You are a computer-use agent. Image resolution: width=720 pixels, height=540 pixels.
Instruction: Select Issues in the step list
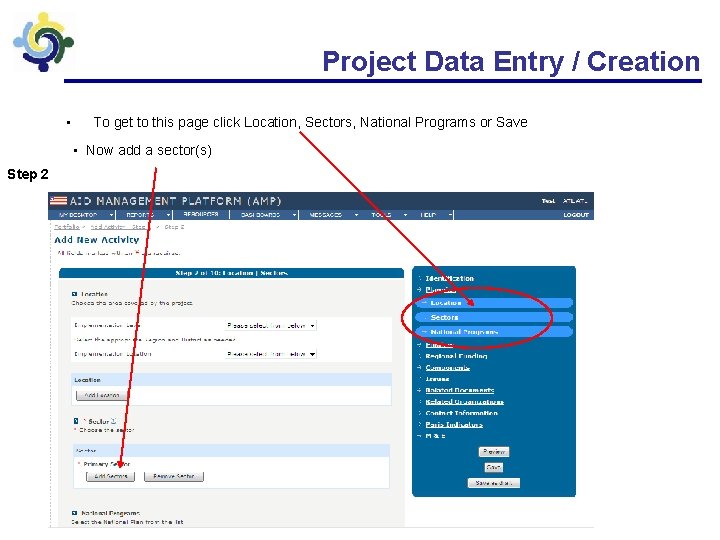[437, 379]
